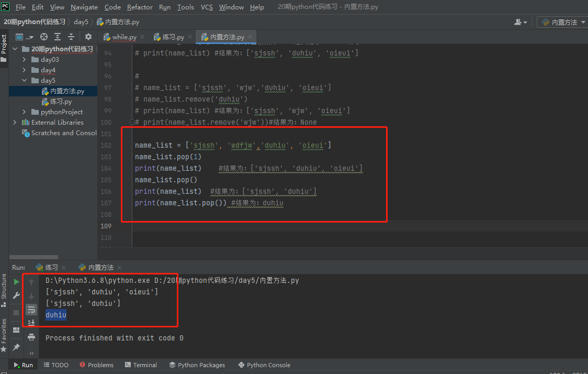This screenshot has width=588, height=374.
Task: Open the Run tool window button
Action: tap(23, 365)
